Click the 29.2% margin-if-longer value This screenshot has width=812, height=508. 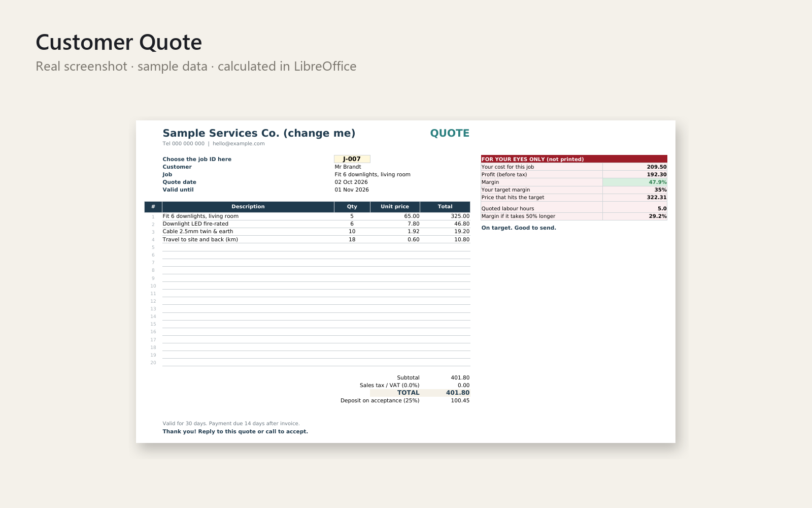pyautogui.click(x=658, y=216)
